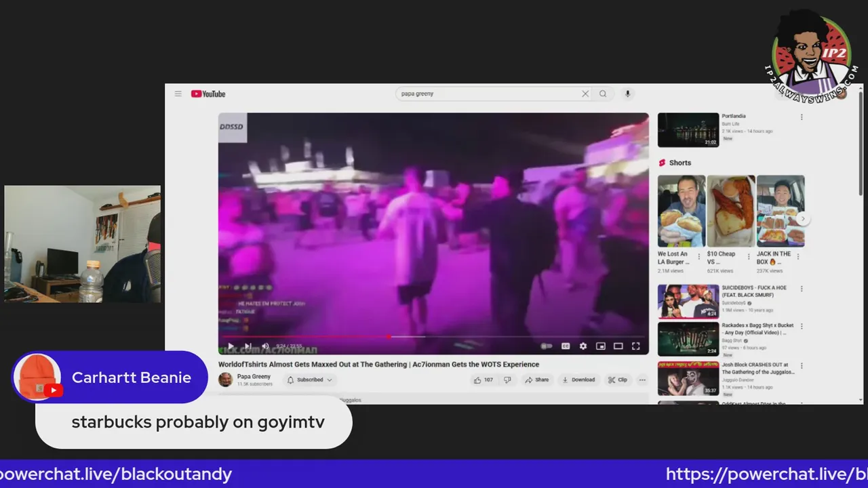The image size is (868, 488).
Task: Click the Portlandia video title
Action: click(x=734, y=116)
